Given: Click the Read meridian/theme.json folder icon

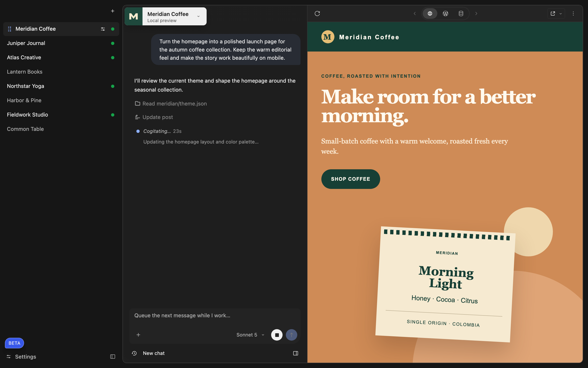Looking at the screenshot, I should pyautogui.click(x=138, y=103).
